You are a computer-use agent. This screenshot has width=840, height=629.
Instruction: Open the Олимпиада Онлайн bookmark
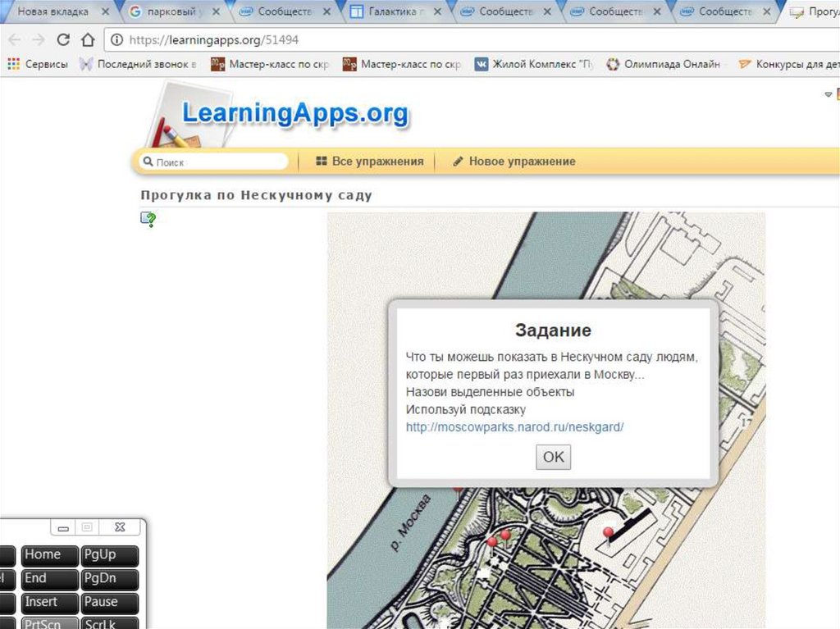tap(663, 64)
